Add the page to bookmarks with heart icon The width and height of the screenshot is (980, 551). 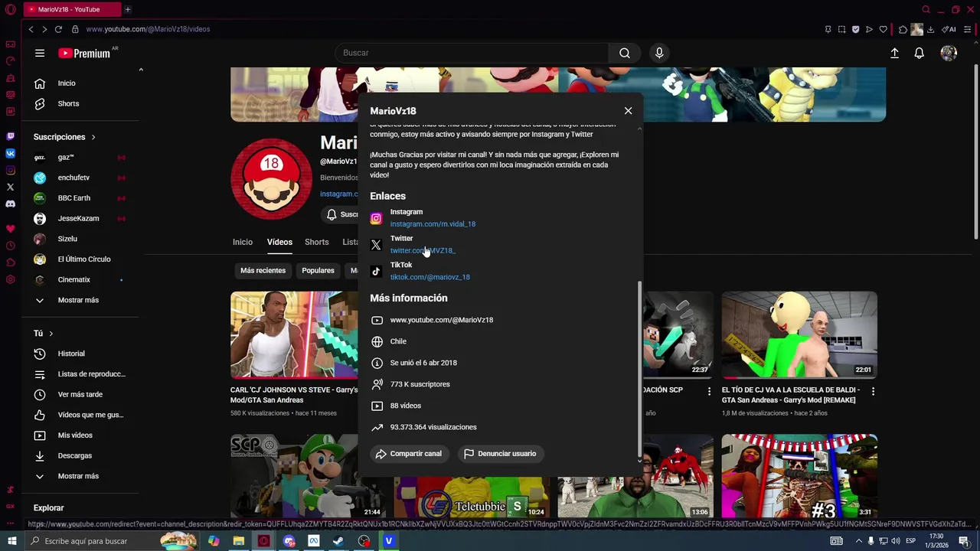[883, 29]
